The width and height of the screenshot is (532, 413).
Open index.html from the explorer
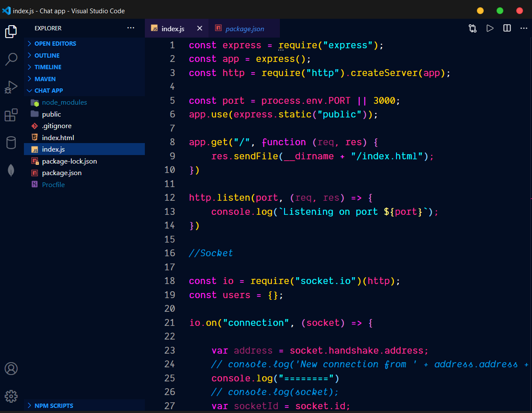tap(84, 138)
